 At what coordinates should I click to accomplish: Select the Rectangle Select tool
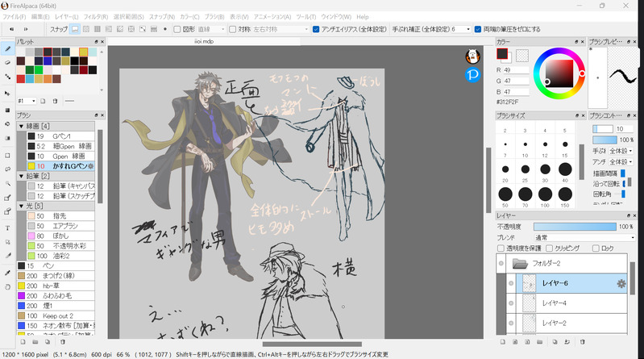(7, 156)
